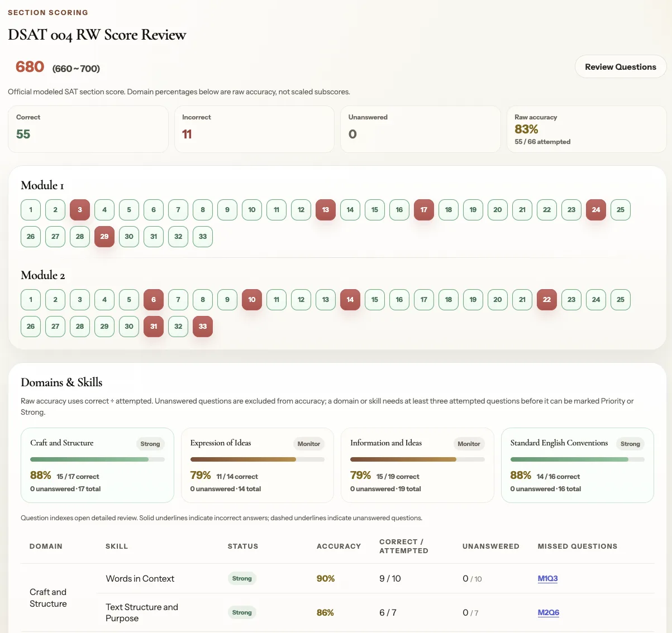Click the 90% accuracy value
Viewport: 672px width, 633px height.
[326, 579]
